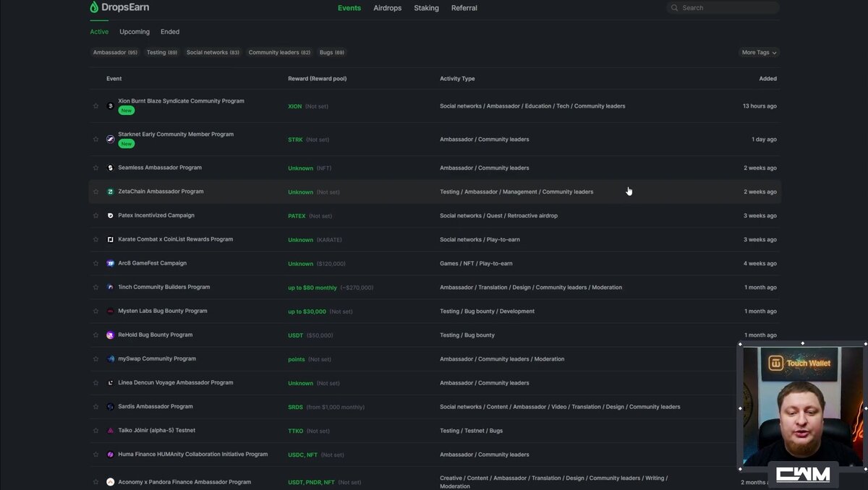Image resolution: width=868 pixels, height=490 pixels.
Task: Go to the Airdrops section
Action: tap(388, 8)
